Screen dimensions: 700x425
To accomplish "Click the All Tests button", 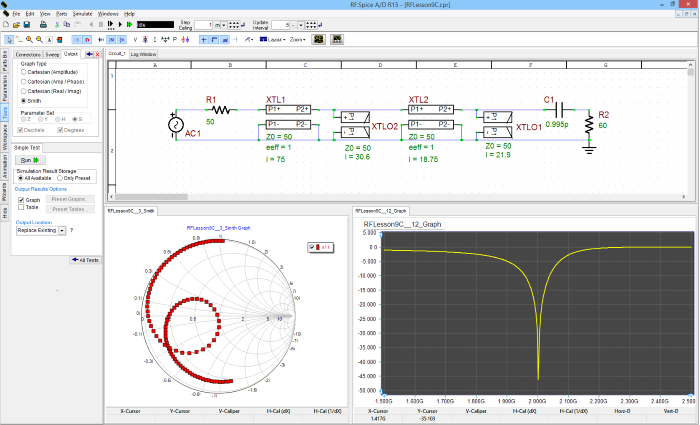I will pyautogui.click(x=86, y=260).
